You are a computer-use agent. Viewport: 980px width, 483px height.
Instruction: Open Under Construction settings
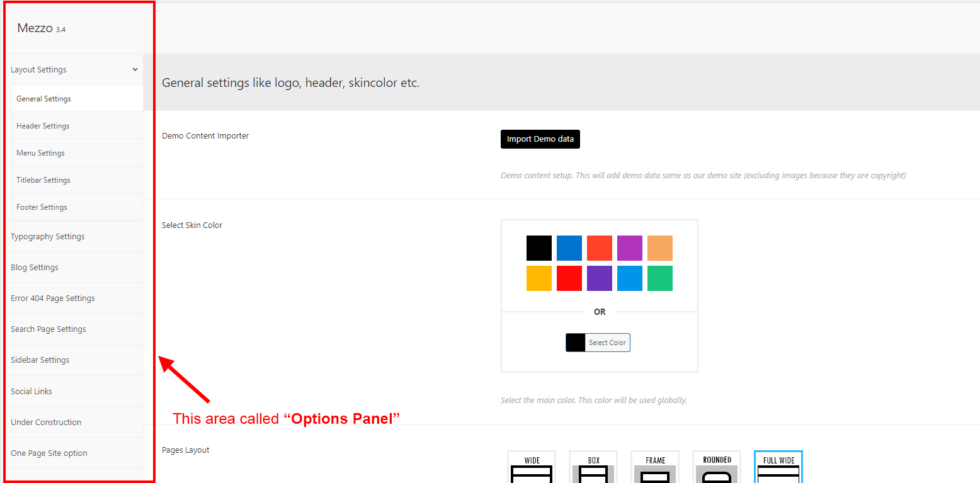click(46, 423)
